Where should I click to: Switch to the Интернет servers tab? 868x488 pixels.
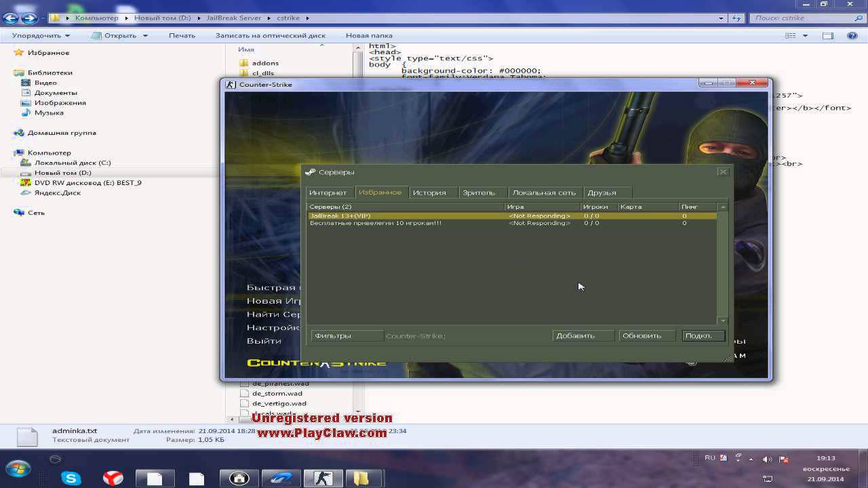328,193
